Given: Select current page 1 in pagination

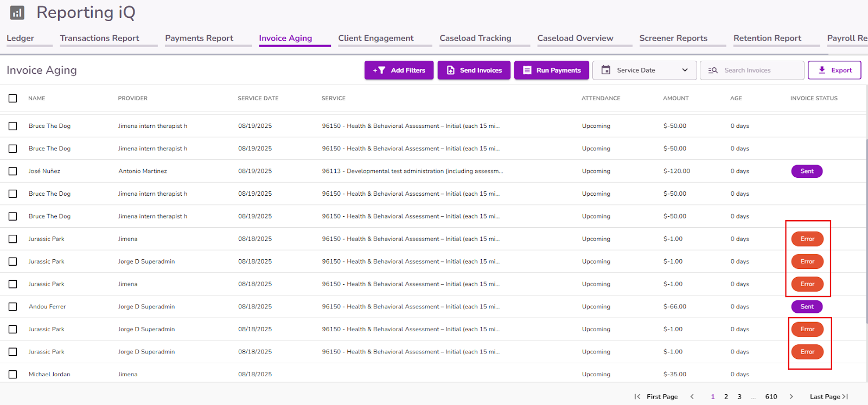Looking at the screenshot, I should [x=713, y=397].
